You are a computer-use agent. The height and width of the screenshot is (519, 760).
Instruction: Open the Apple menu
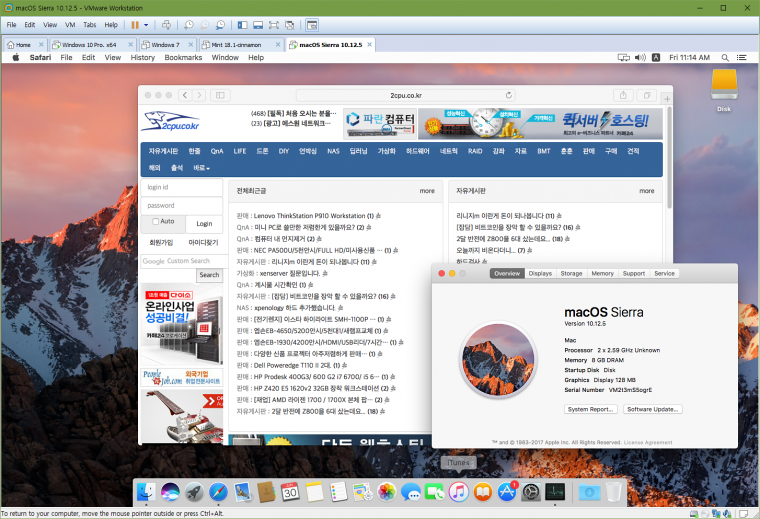tap(16, 57)
